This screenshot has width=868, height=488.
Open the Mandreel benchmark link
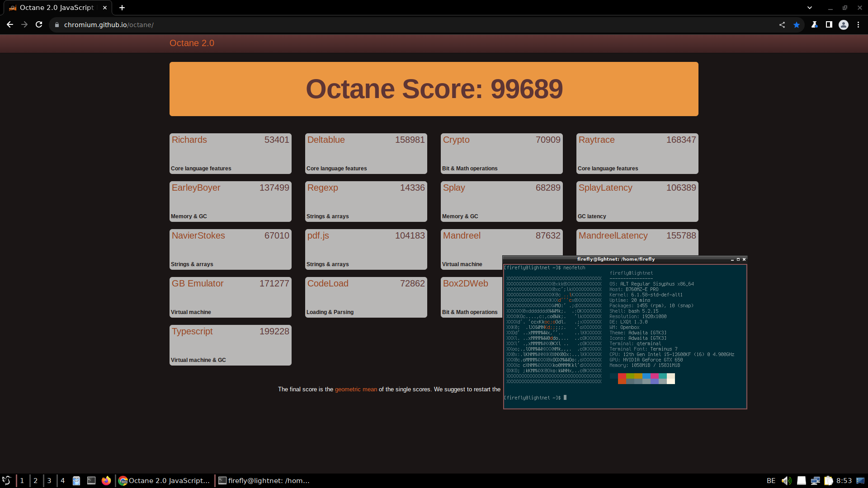[x=462, y=236]
